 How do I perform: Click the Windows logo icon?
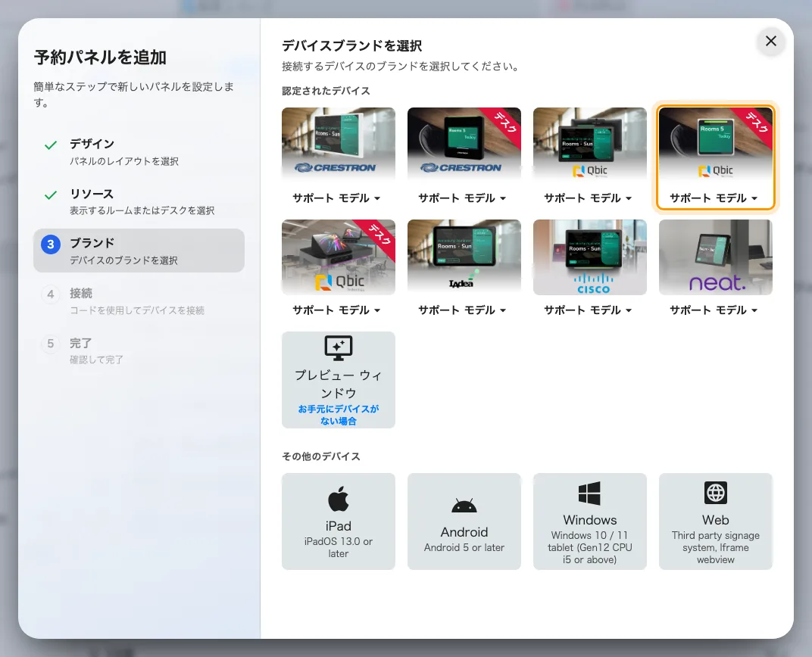pos(590,494)
